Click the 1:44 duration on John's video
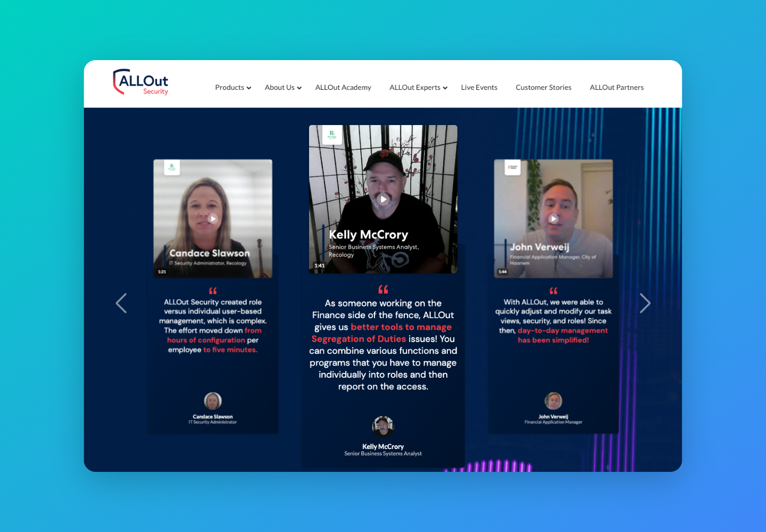The height and width of the screenshot is (532, 766). coord(503,272)
